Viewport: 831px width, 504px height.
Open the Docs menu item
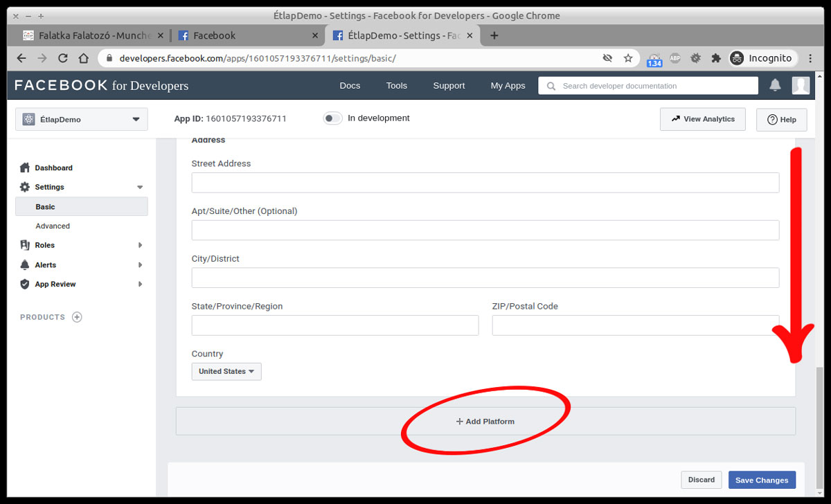[x=350, y=86]
